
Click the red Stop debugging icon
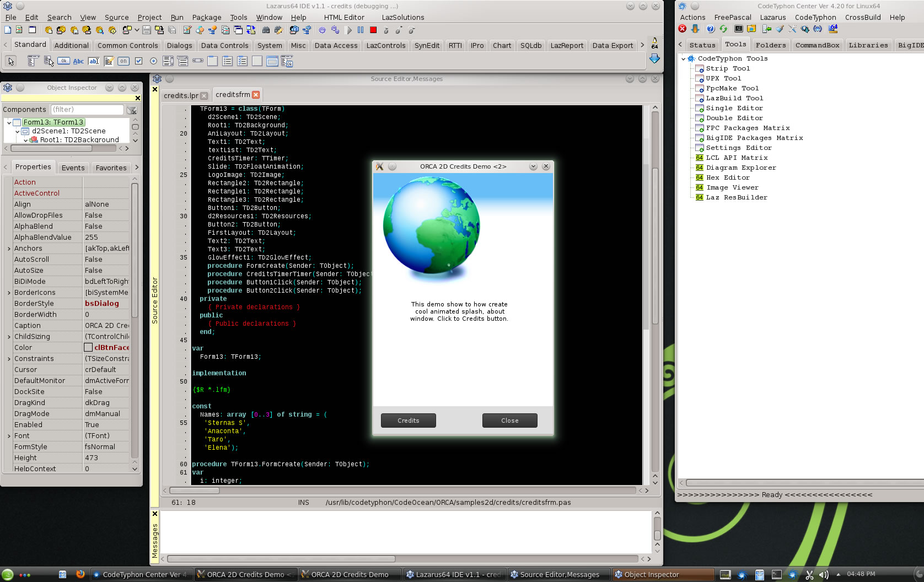[373, 30]
